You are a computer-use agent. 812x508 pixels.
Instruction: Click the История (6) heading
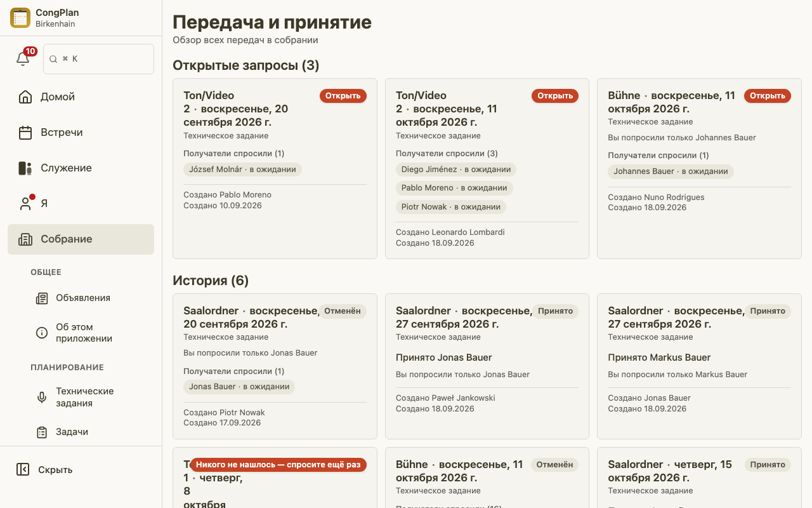click(x=211, y=281)
